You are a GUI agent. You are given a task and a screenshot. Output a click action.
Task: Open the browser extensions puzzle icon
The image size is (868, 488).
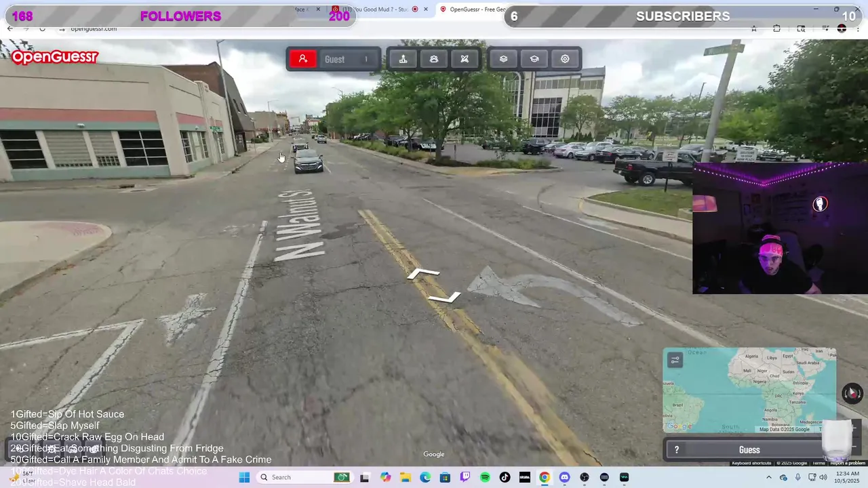[776, 28]
